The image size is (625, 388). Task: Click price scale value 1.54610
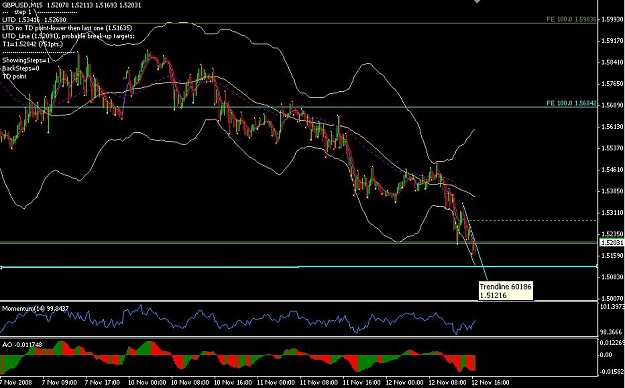pyautogui.click(x=613, y=169)
